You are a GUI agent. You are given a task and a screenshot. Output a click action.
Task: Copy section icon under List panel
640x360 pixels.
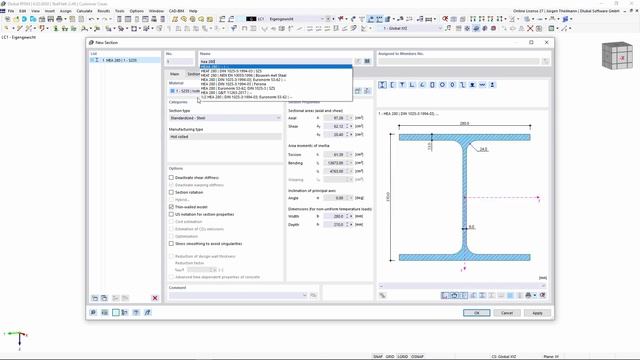point(104,298)
